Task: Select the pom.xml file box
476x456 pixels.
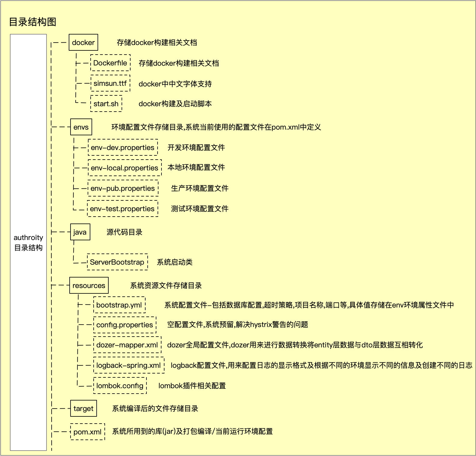Action: point(88,432)
